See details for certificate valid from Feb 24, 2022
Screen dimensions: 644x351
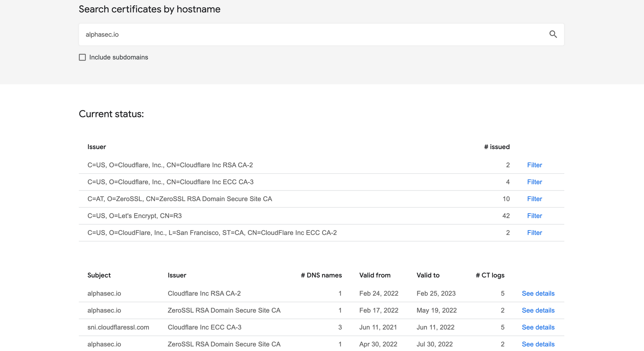[x=538, y=294]
